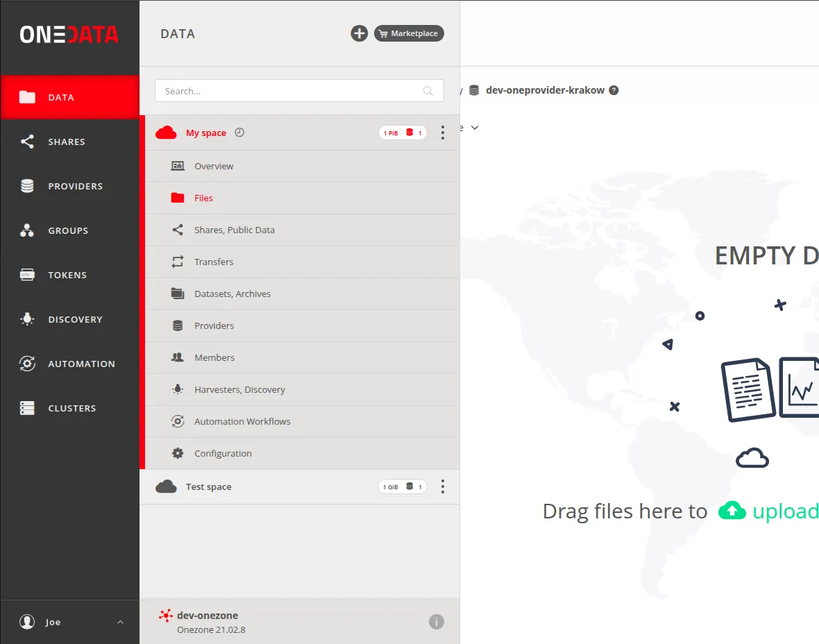Screen dimensions: 819x644
Task: Open Automation Workflows
Action: (x=303, y=421)
